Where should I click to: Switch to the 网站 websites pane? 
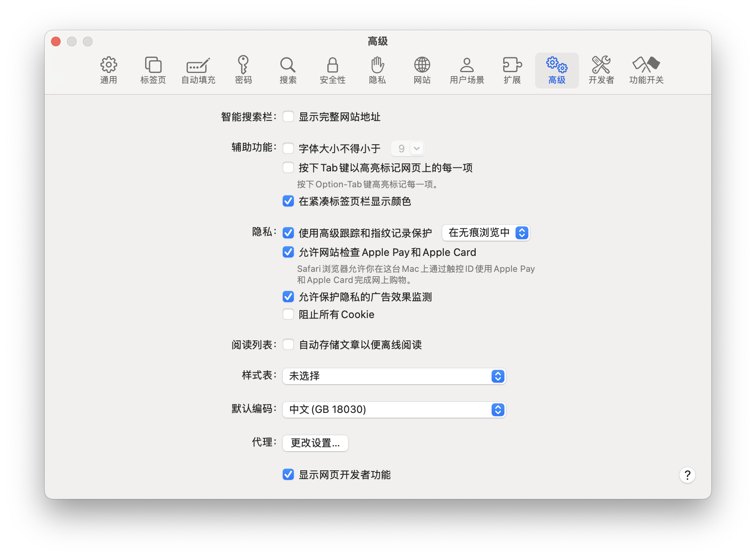tap(422, 71)
